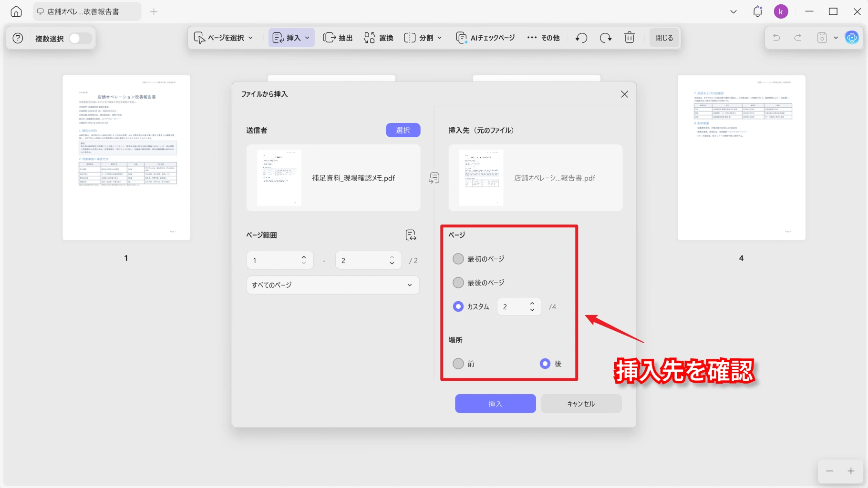Open the 分割 split dropdown
Image resolution: width=868 pixels, height=488 pixels.
[423, 38]
